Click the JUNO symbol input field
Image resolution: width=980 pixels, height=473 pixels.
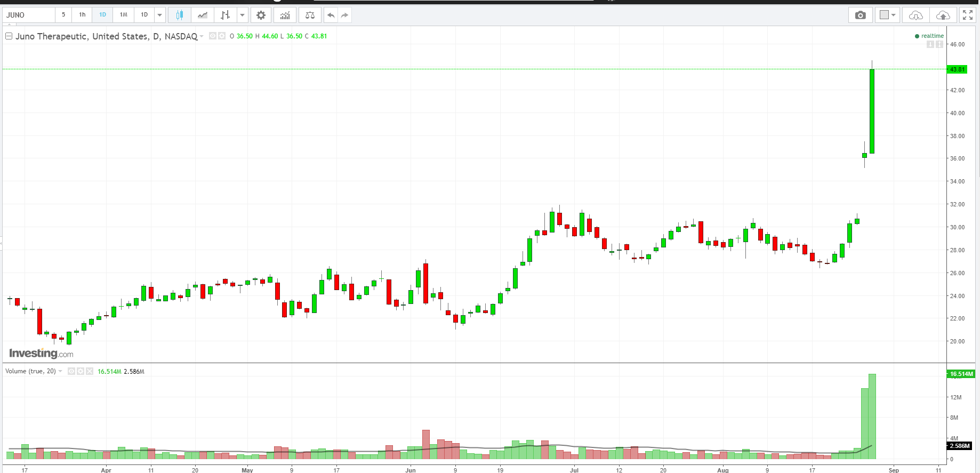click(29, 15)
